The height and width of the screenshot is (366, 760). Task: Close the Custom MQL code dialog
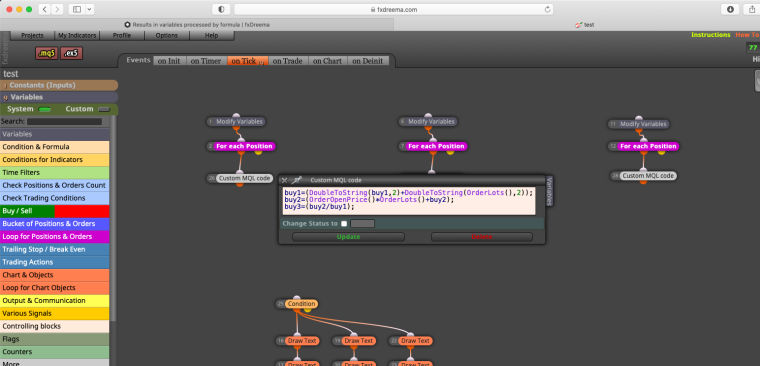285,180
